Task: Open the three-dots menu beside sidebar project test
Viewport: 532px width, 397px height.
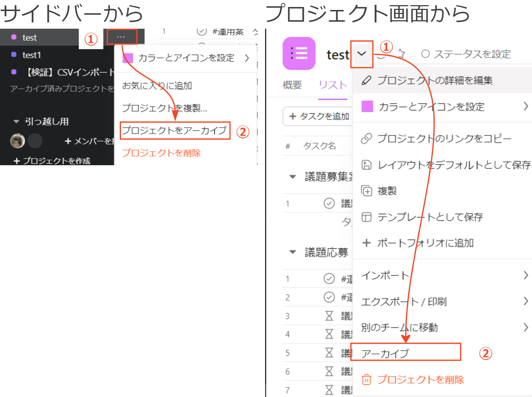Action: pos(121,37)
